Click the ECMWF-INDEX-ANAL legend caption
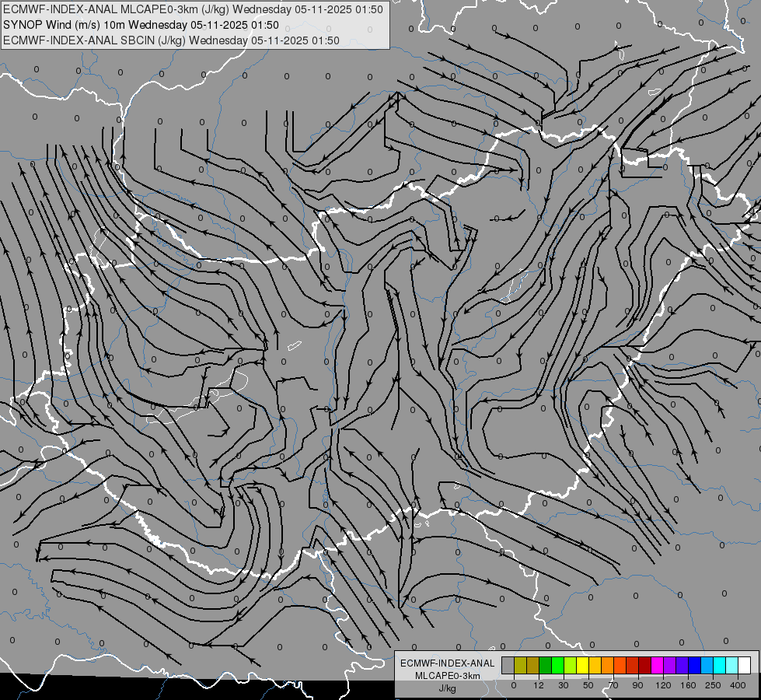761x700 pixels. [x=448, y=663]
